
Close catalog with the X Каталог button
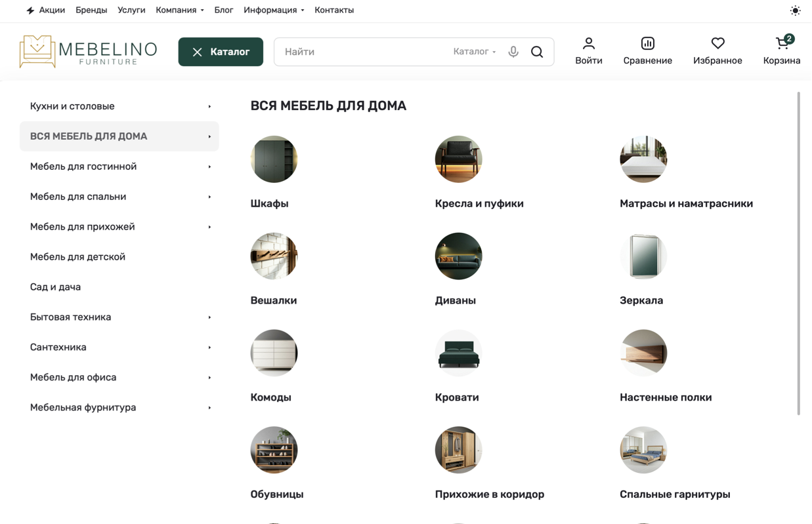[221, 52]
